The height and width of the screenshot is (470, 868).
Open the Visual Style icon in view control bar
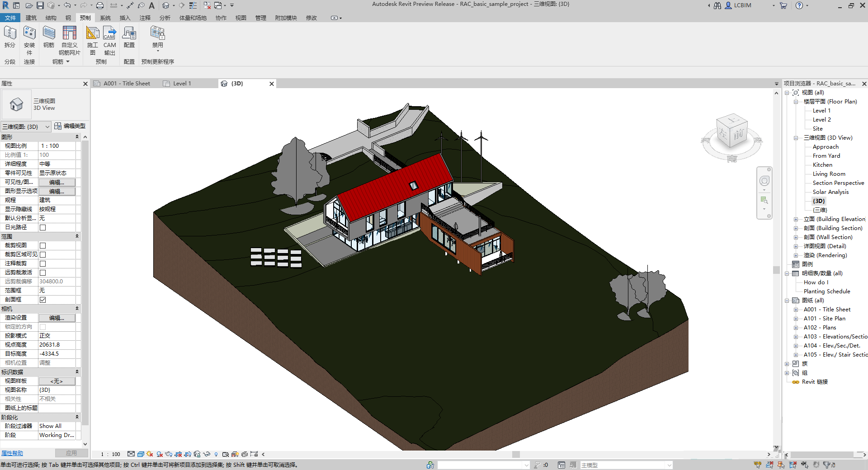141,454
